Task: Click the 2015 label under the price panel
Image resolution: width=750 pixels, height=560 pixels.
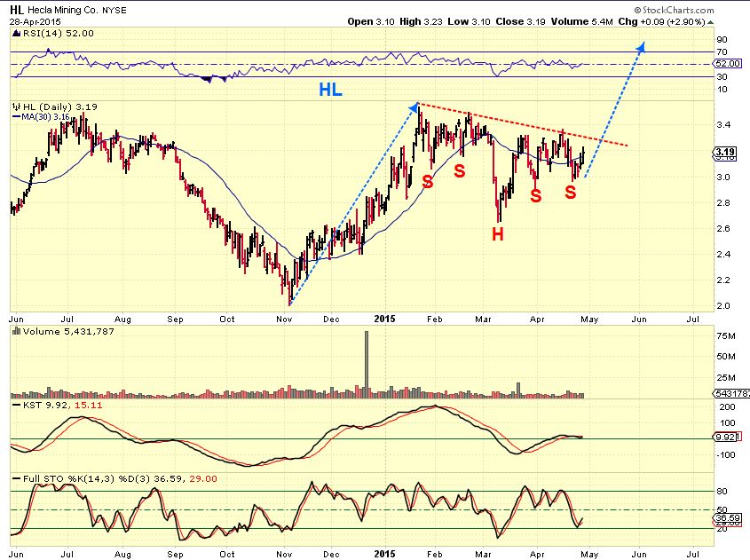Action: click(384, 319)
